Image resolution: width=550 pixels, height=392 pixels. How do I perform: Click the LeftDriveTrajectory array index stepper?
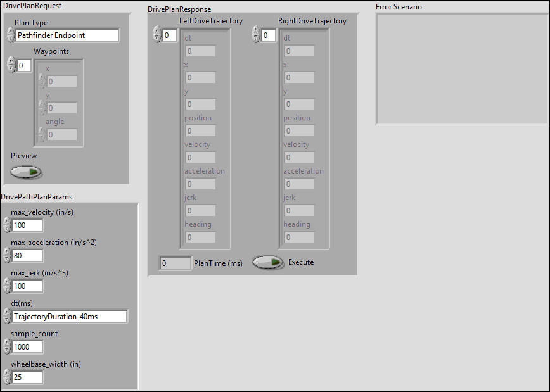157,35
